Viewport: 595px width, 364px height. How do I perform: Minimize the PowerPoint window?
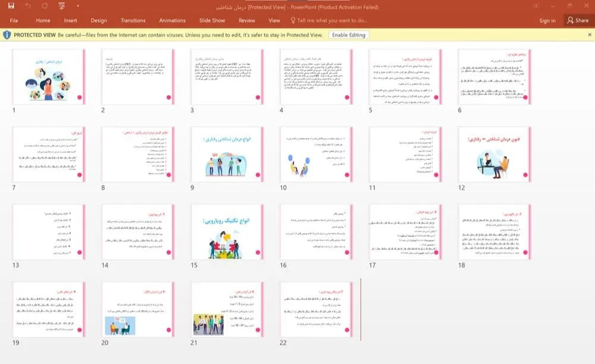(x=553, y=6)
